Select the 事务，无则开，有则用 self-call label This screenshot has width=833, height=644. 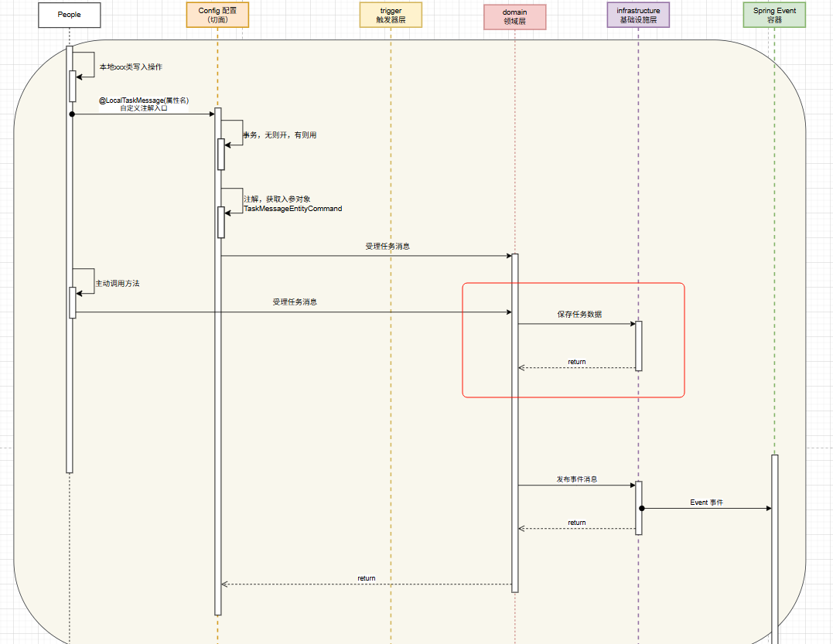pos(280,135)
